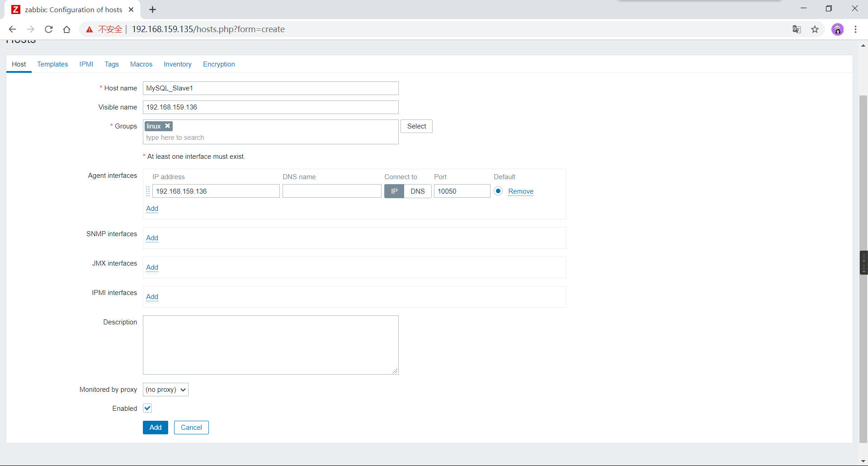The image size is (868, 466).
Task: Switch to the IPMI tab
Action: [x=86, y=64]
